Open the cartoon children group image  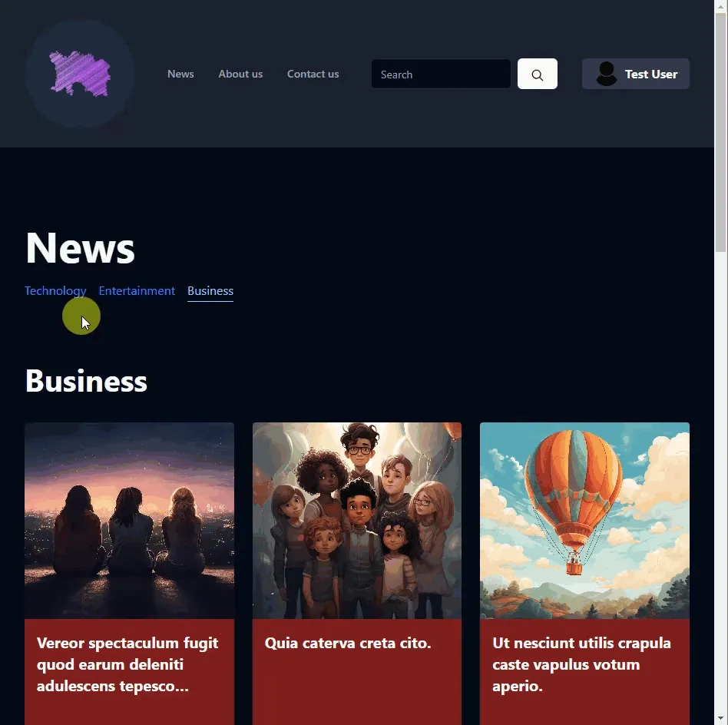[x=357, y=521]
